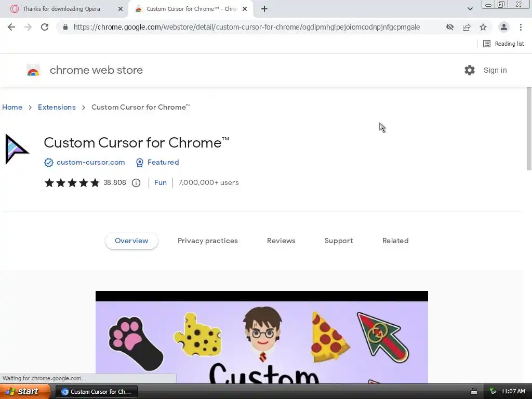Viewport: 532px width, 399px height.
Task: Open the Chrome three-dot menu
Action: (521, 27)
